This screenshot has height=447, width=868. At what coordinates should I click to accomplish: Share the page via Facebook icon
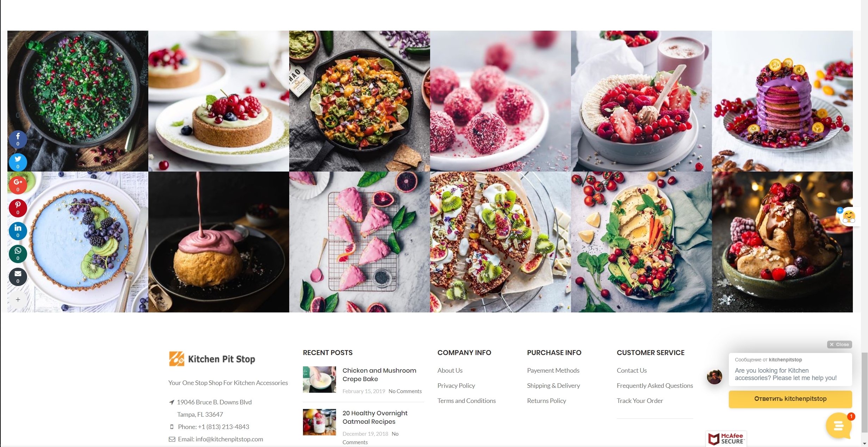pos(18,139)
